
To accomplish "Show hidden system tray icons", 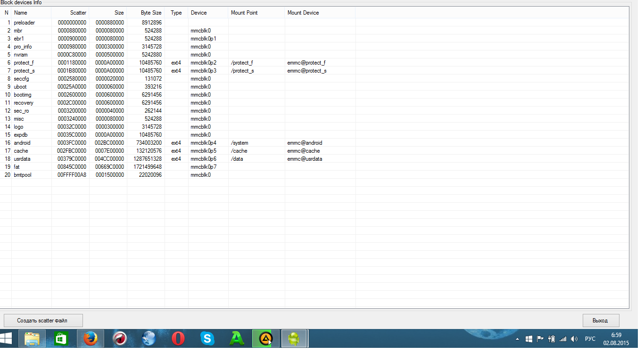I will click(x=517, y=339).
